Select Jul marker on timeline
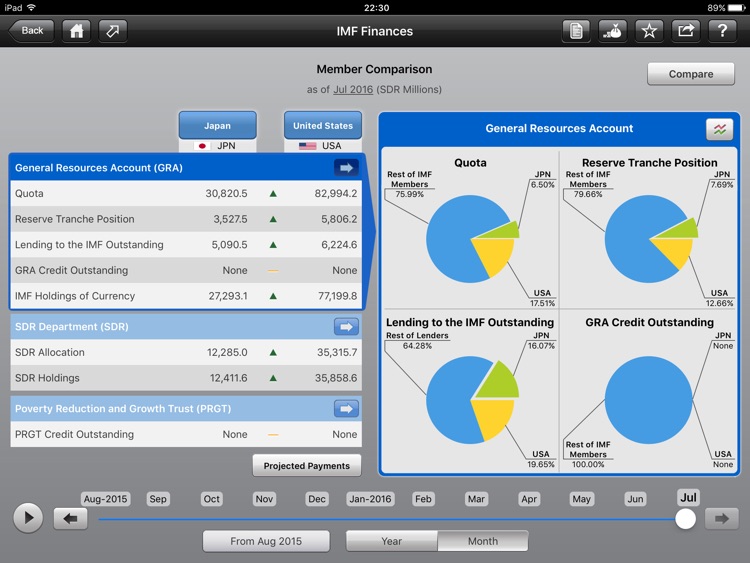 [x=688, y=497]
